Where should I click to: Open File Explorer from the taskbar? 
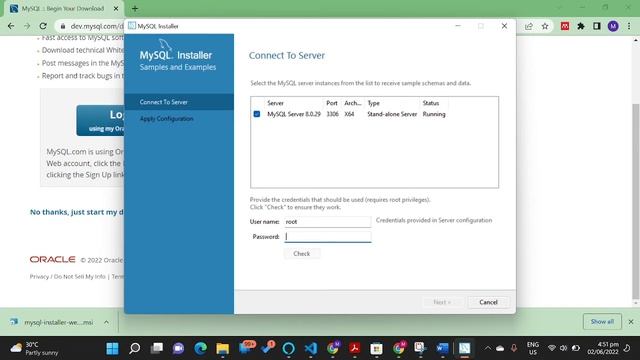(222, 348)
